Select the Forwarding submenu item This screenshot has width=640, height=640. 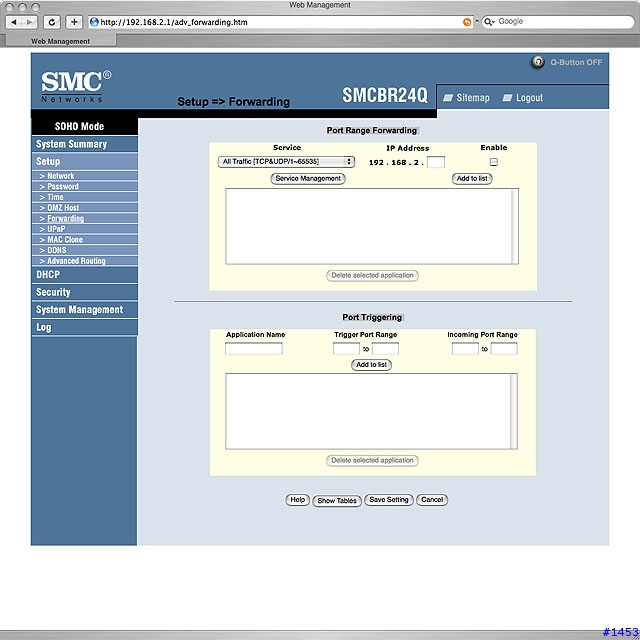(65, 218)
